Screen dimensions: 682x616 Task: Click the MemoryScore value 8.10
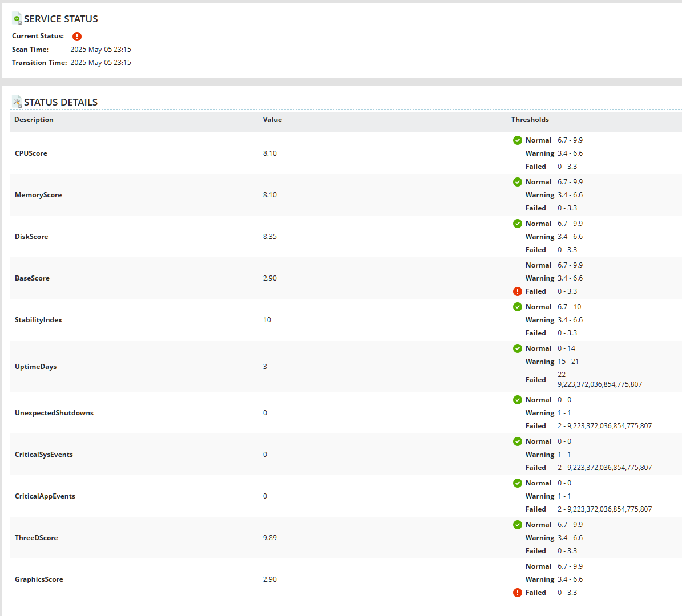pos(270,194)
